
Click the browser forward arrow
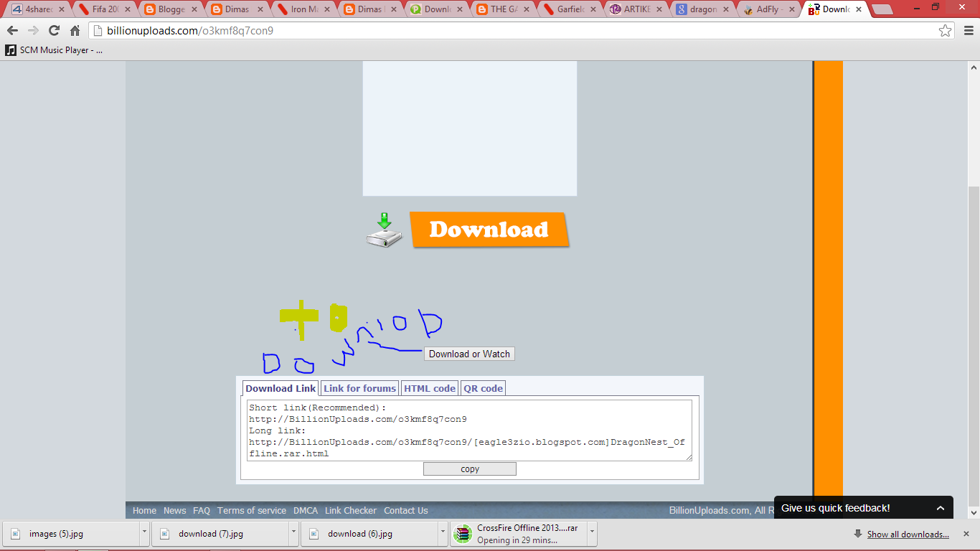(x=33, y=31)
